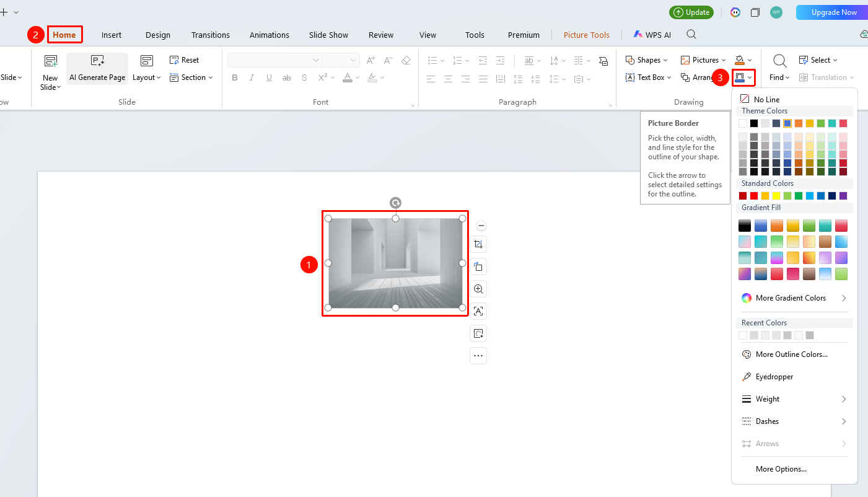Click the zoom-in magnifier beside the picture
868x497 pixels.
478,289
